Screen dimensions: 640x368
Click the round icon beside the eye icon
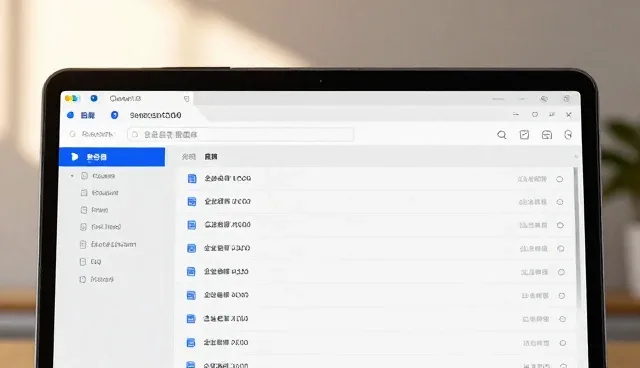coord(567,99)
